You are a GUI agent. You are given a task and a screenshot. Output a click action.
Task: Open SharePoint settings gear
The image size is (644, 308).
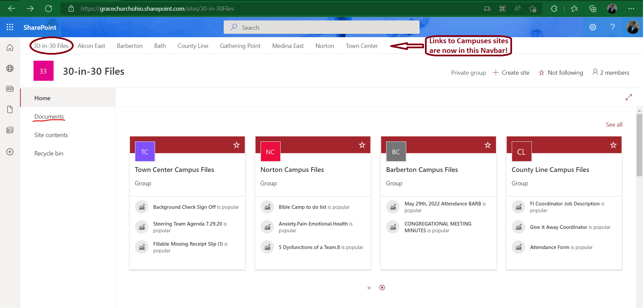coord(593,27)
